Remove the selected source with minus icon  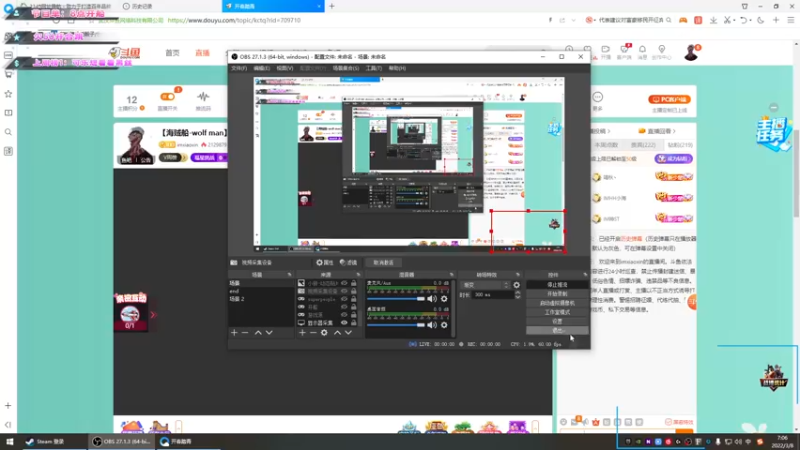pos(313,333)
